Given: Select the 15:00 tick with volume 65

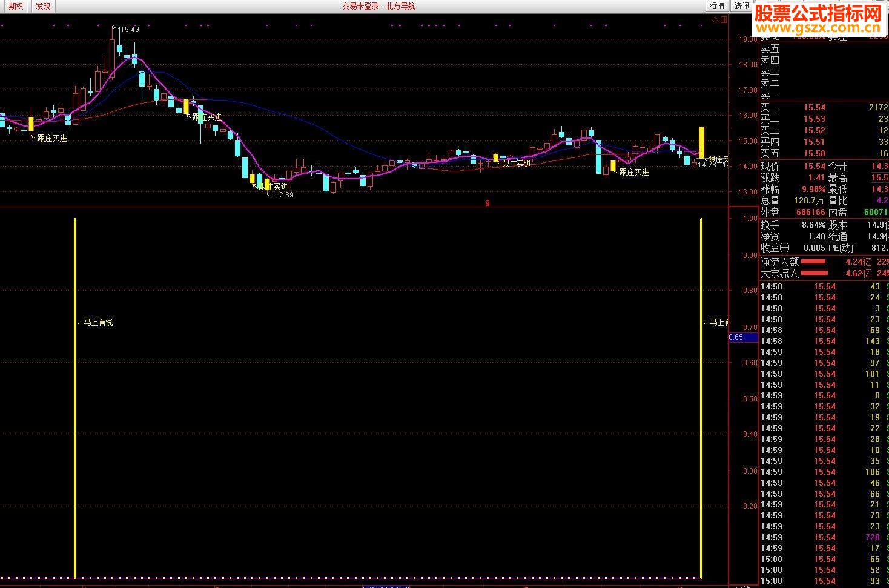Looking at the screenshot, I should tap(824, 559).
